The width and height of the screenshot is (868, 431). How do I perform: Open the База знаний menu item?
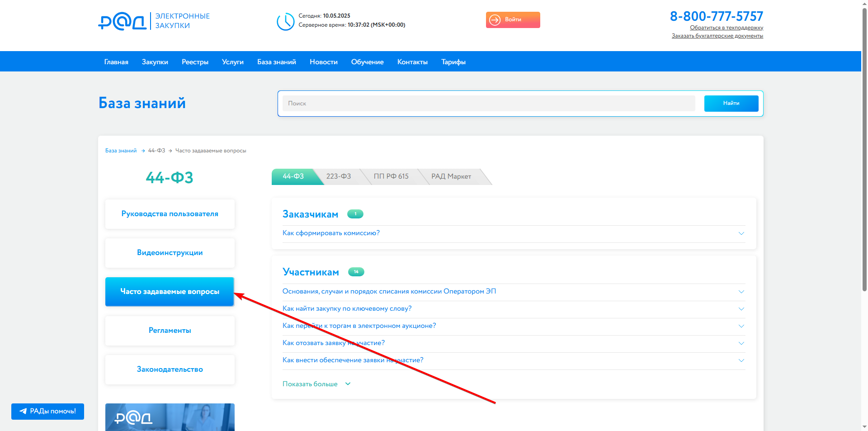pyautogui.click(x=277, y=62)
